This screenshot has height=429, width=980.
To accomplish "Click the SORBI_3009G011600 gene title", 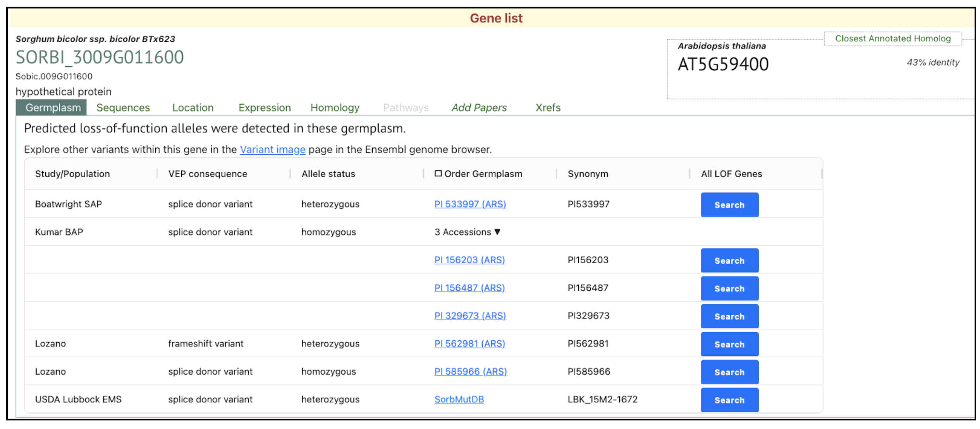I will tap(100, 57).
